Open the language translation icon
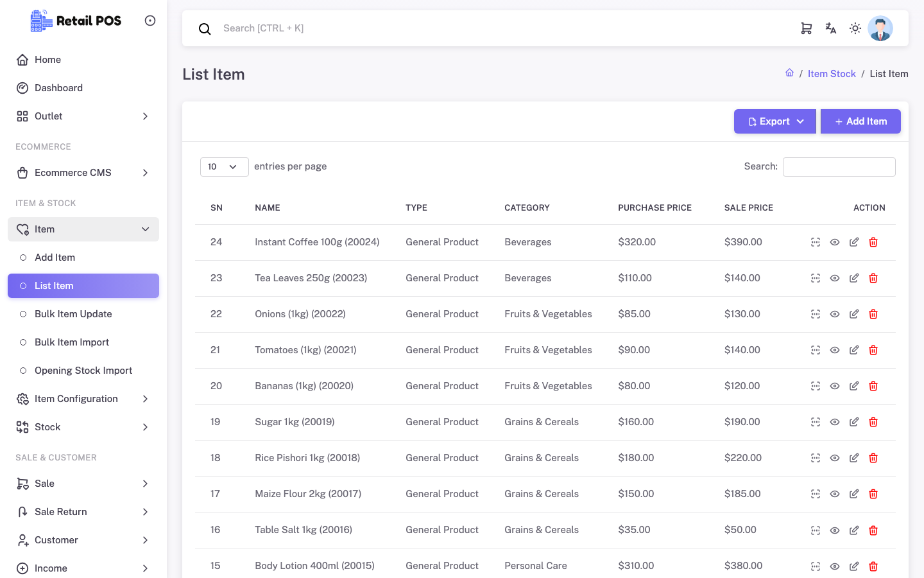Screen dimensions: 924x578 (831, 28)
